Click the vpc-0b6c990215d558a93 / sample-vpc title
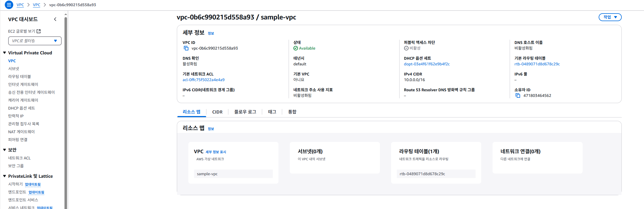Viewport: 644px width, 209px height. click(236, 17)
